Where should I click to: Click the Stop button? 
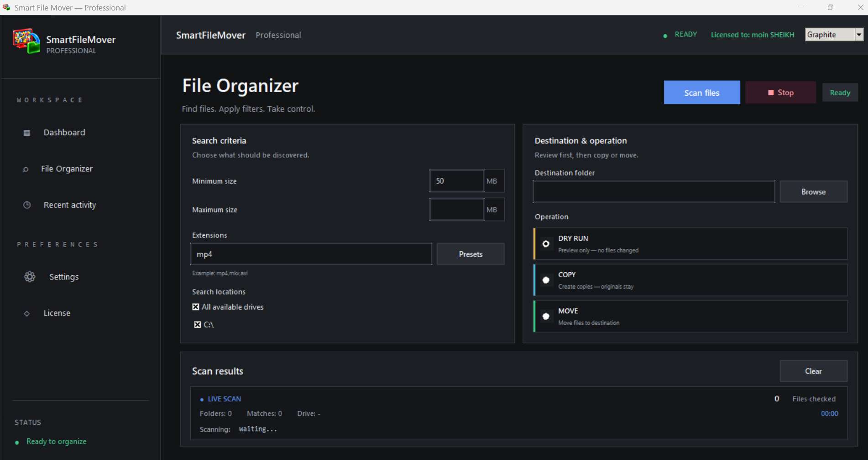(780, 93)
